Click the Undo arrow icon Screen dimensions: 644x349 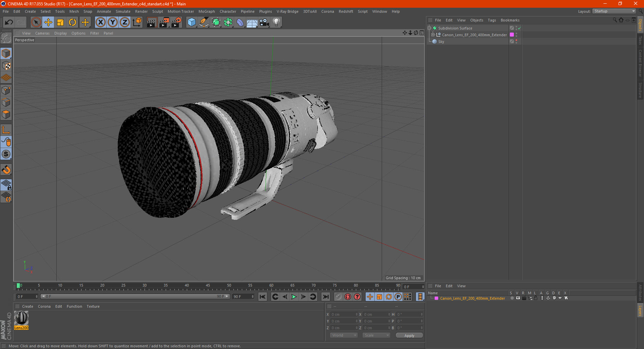(x=9, y=22)
